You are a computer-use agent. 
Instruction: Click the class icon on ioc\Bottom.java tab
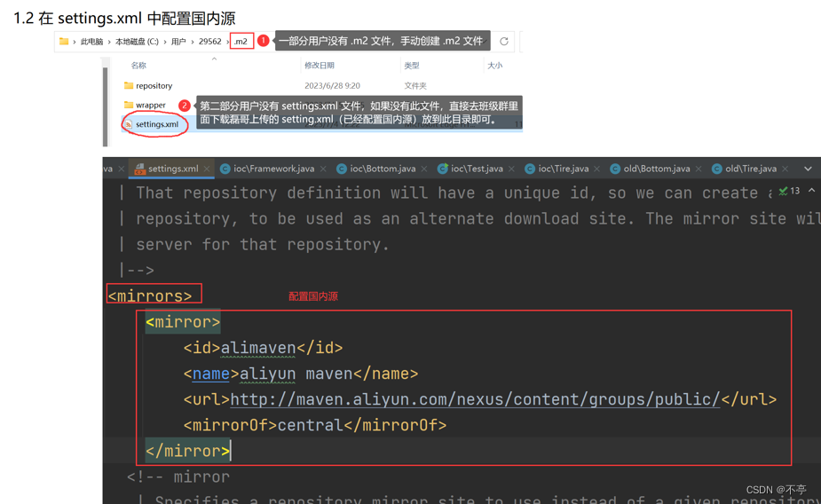click(x=342, y=169)
